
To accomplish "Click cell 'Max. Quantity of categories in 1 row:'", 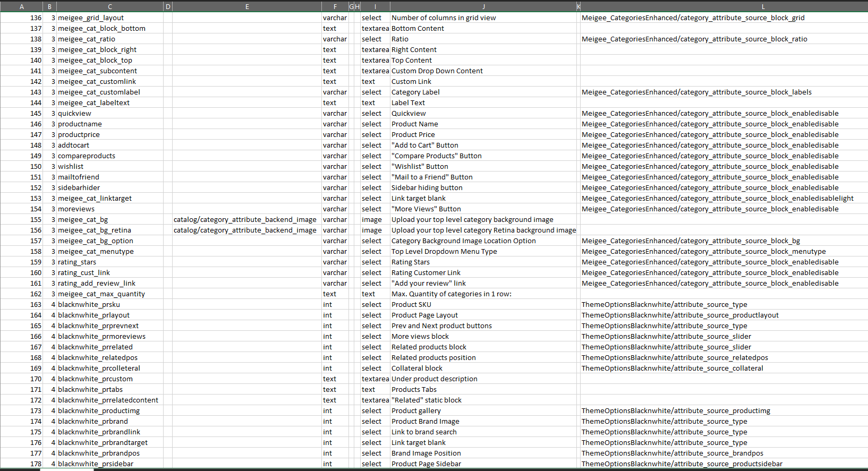I will pos(483,294).
